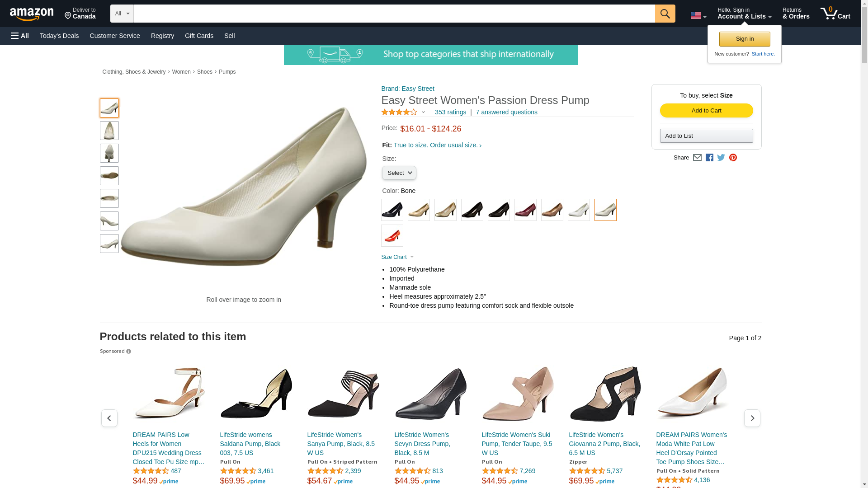Viewport: 868px width, 488px height.
Task: Click the Sponsored info icon
Action: pos(128,352)
